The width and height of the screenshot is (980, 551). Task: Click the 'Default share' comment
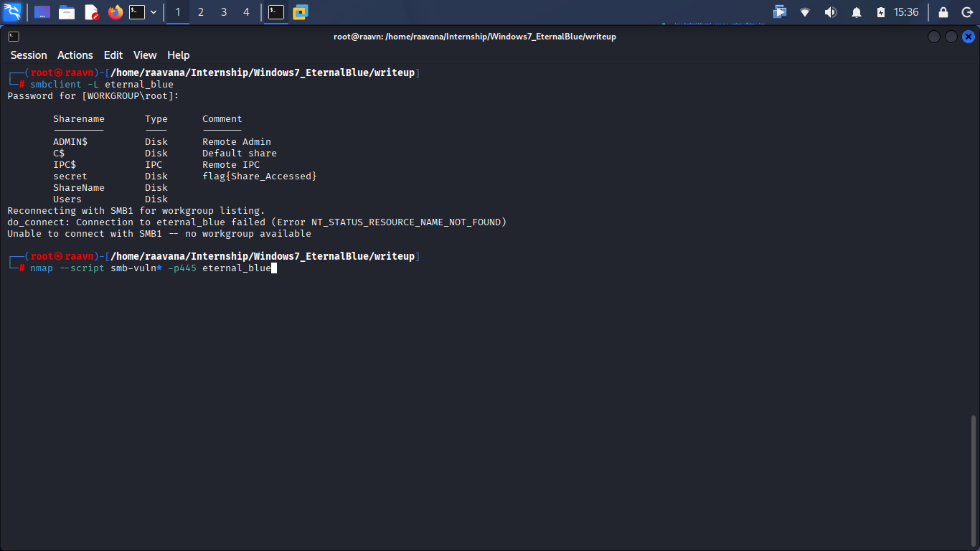click(x=240, y=154)
